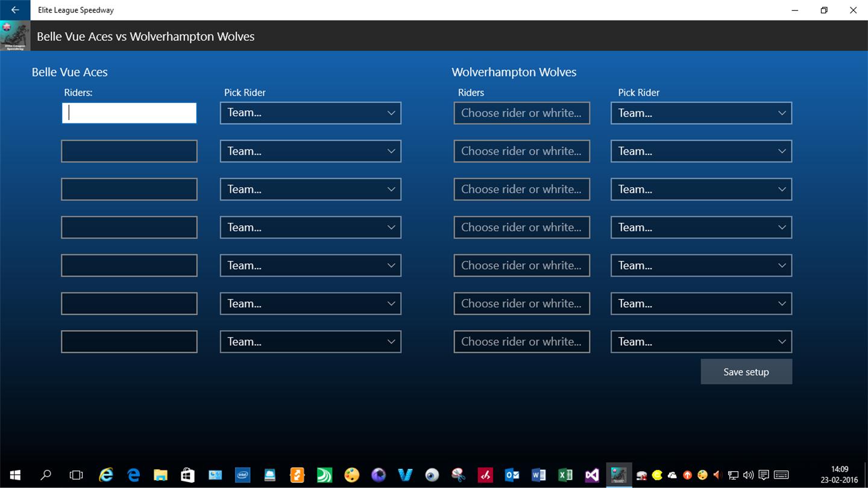Click 'Belle Vue Aces vs Wolverhampton Wolves' heading
Viewport: 868px width, 488px height.
point(146,37)
